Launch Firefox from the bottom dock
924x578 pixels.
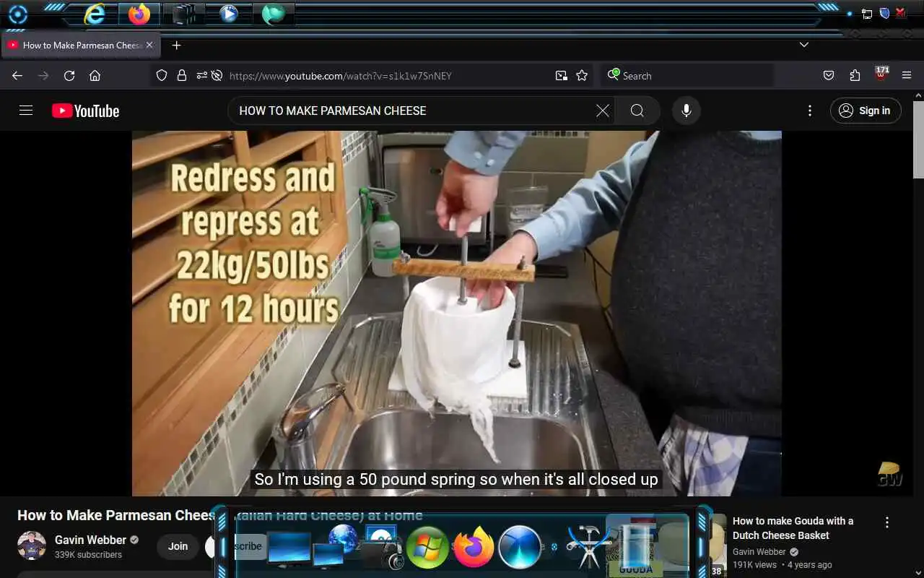(474, 548)
